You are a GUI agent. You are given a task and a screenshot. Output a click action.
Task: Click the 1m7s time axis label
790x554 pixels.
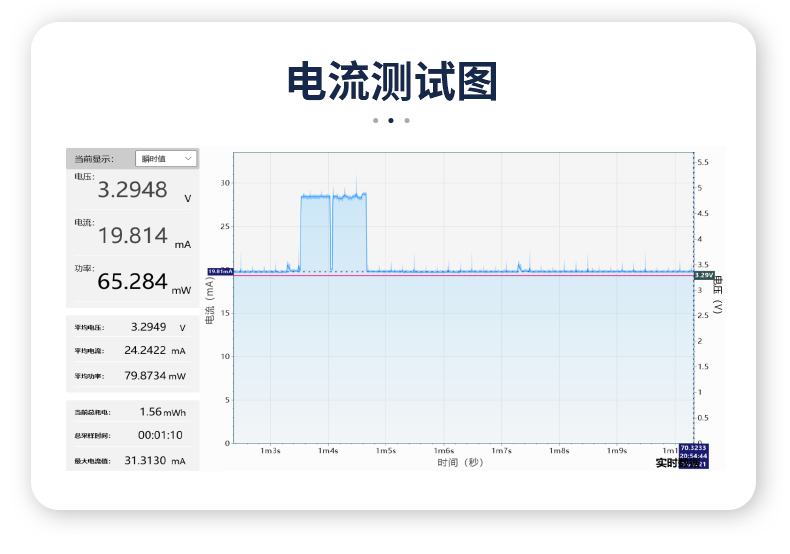(501, 451)
